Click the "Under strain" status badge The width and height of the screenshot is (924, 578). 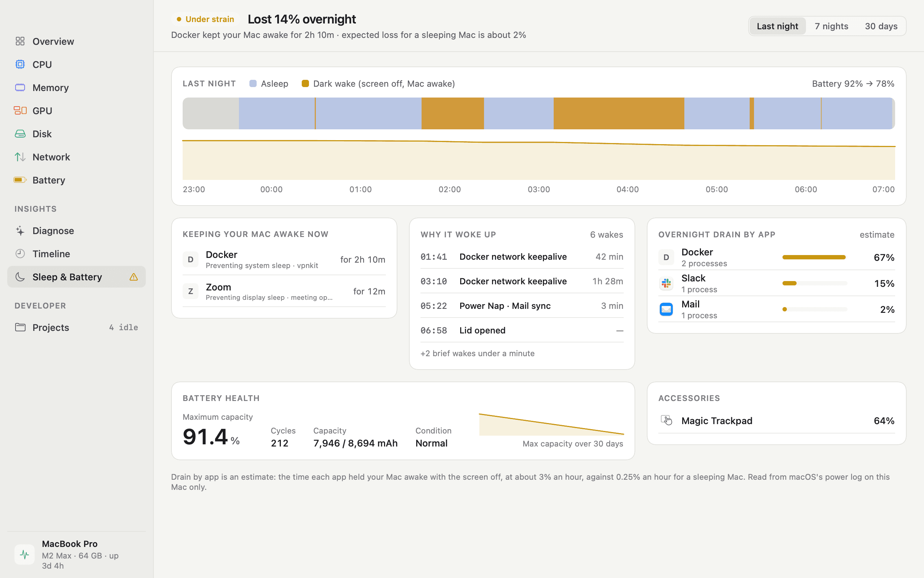(205, 19)
